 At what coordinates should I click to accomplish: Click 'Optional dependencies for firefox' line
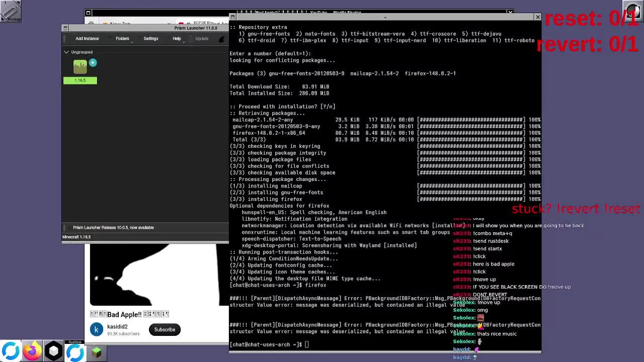pyautogui.click(x=279, y=206)
